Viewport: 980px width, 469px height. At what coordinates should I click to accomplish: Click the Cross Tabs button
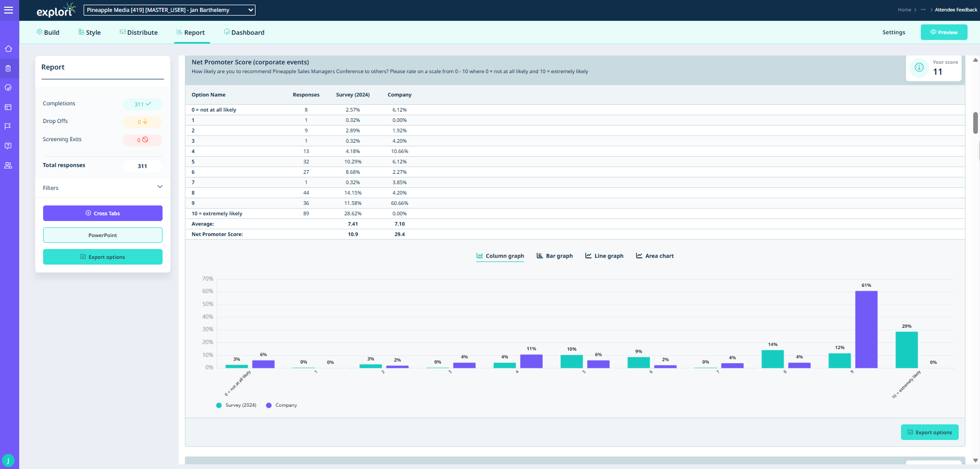pos(103,213)
